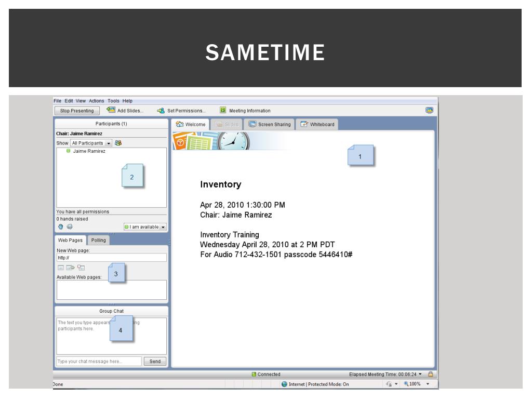Click the chat message input field
This screenshot has height=399, width=532.
99,362
